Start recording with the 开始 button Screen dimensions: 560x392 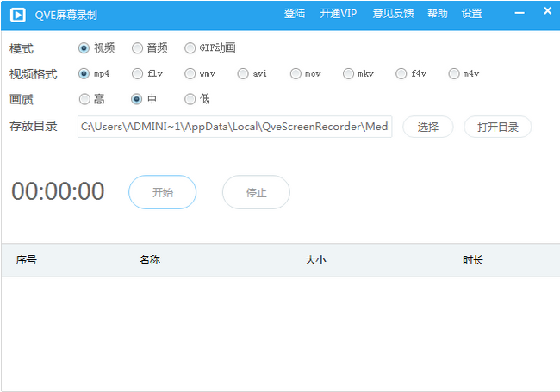click(x=163, y=192)
